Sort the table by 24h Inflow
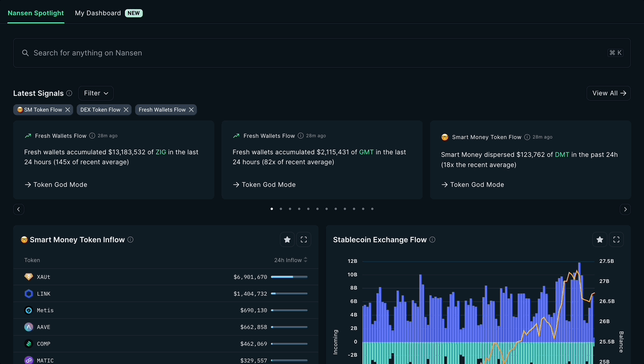This screenshot has height=364, width=644. point(291,260)
